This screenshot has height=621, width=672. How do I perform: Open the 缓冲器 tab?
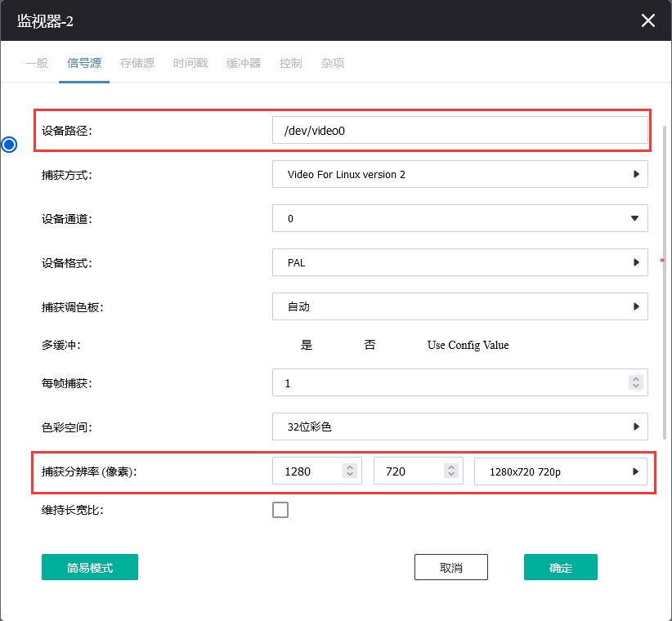[244, 63]
